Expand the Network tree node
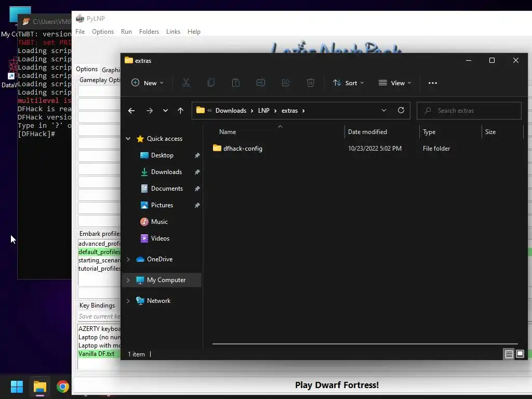This screenshot has height=399, width=532. 128,301
